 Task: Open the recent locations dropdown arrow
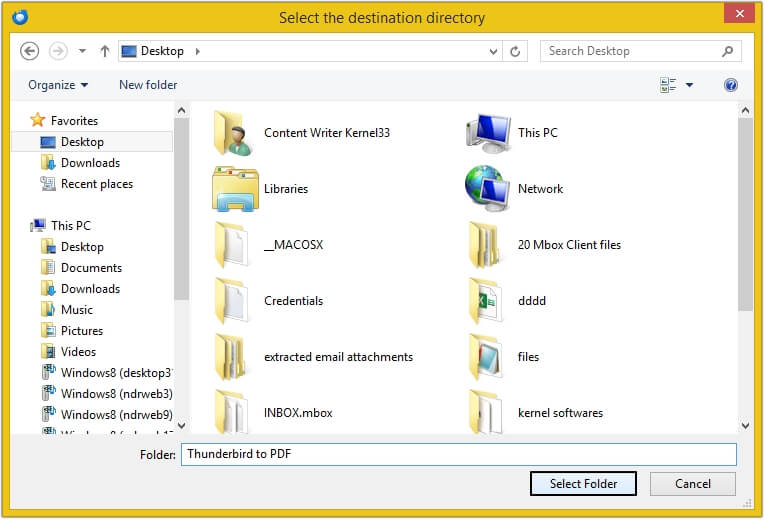[82, 51]
